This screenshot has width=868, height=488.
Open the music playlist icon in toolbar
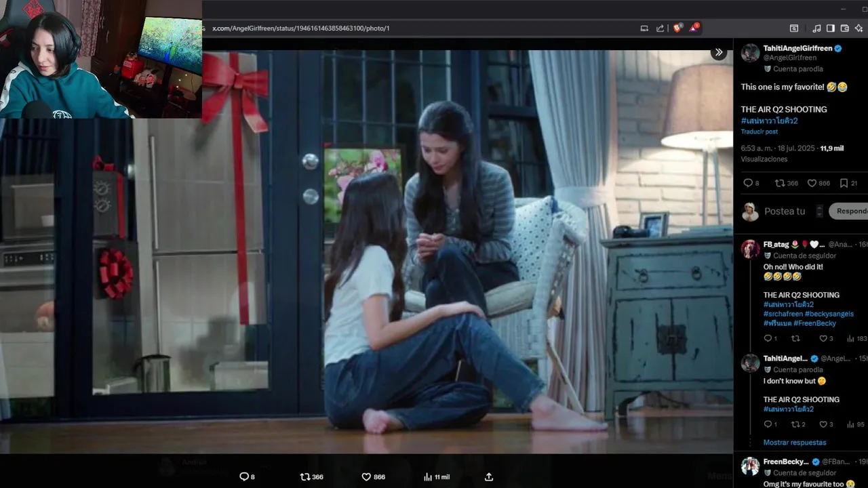pyautogui.click(x=816, y=28)
